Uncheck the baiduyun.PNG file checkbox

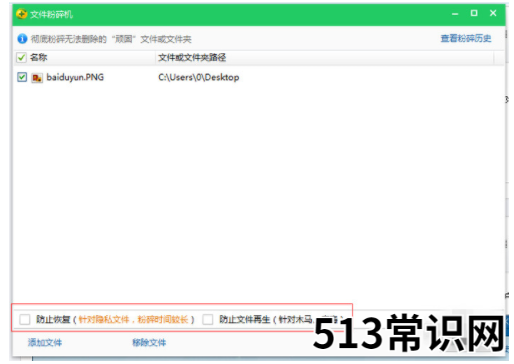(x=22, y=77)
